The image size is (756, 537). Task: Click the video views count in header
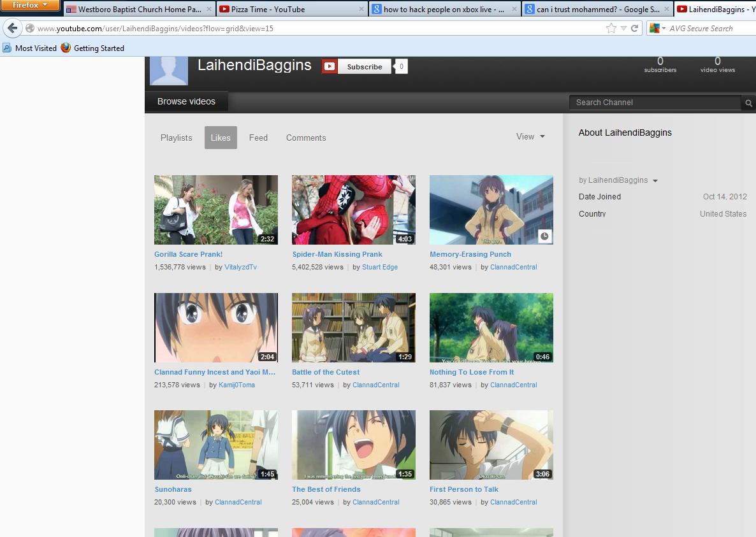[717, 64]
